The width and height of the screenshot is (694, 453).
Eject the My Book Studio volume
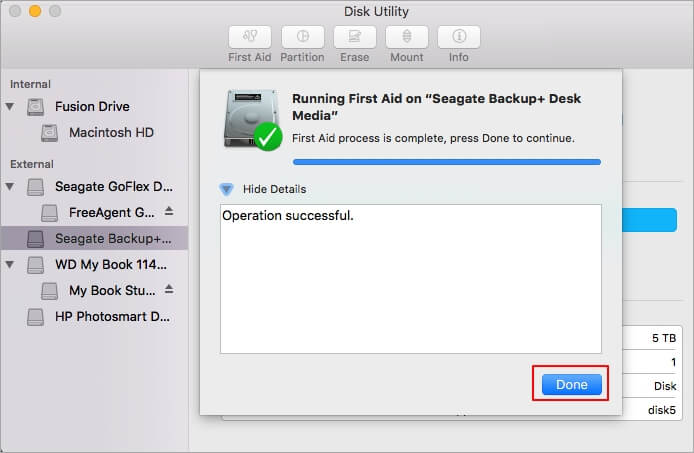pyautogui.click(x=169, y=290)
